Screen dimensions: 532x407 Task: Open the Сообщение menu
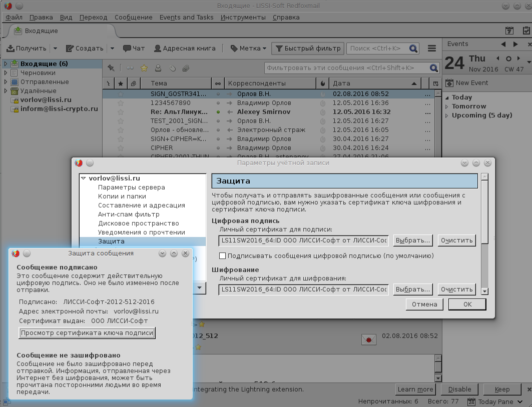tap(133, 17)
